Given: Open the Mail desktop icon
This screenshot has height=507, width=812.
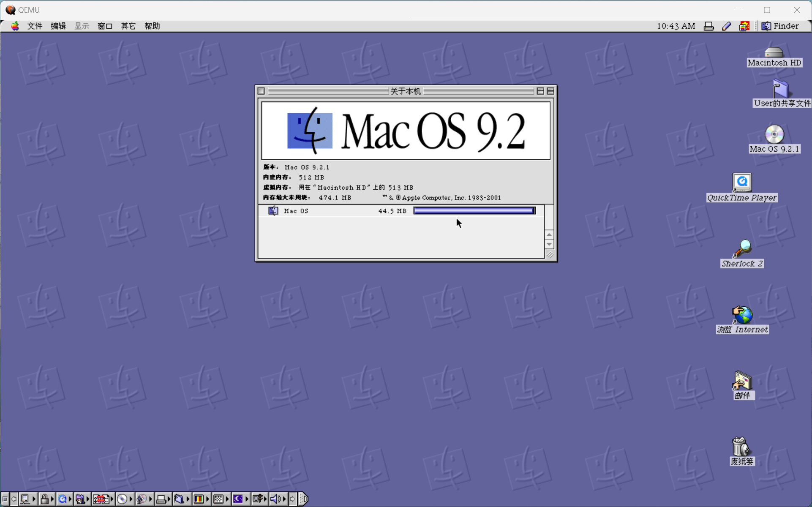Looking at the screenshot, I should pos(742,381).
